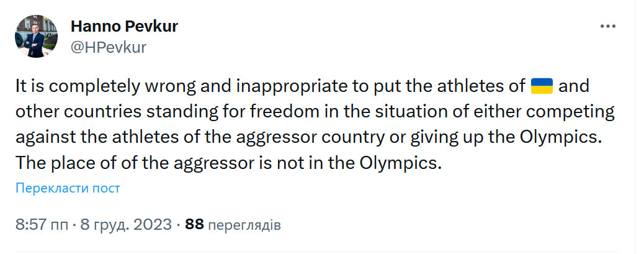644x254 pixels.
Task: Click Hanno Pevkur's profile avatar photo
Action: click(x=36, y=36)
